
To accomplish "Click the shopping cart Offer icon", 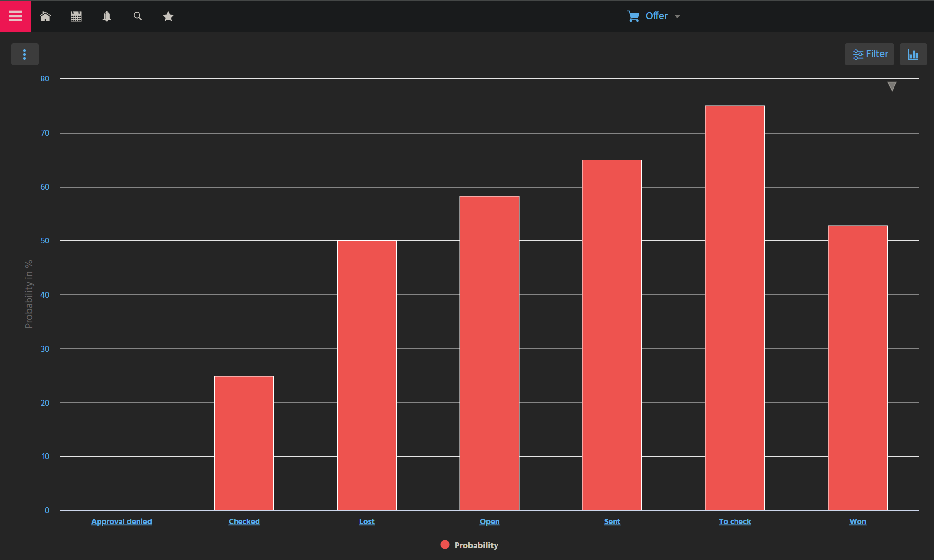I will pyautogui.click(x=633, y=16).
